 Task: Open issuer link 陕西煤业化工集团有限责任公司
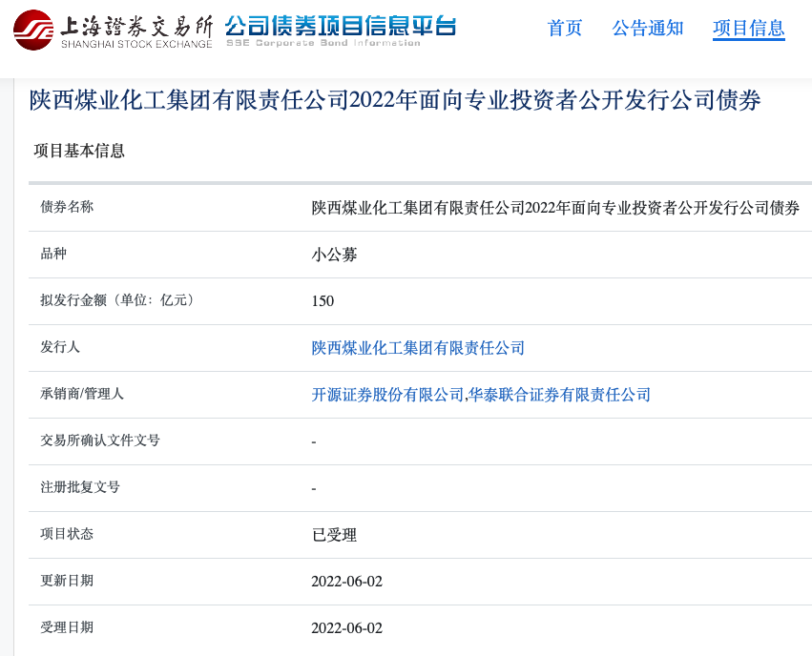418,348
